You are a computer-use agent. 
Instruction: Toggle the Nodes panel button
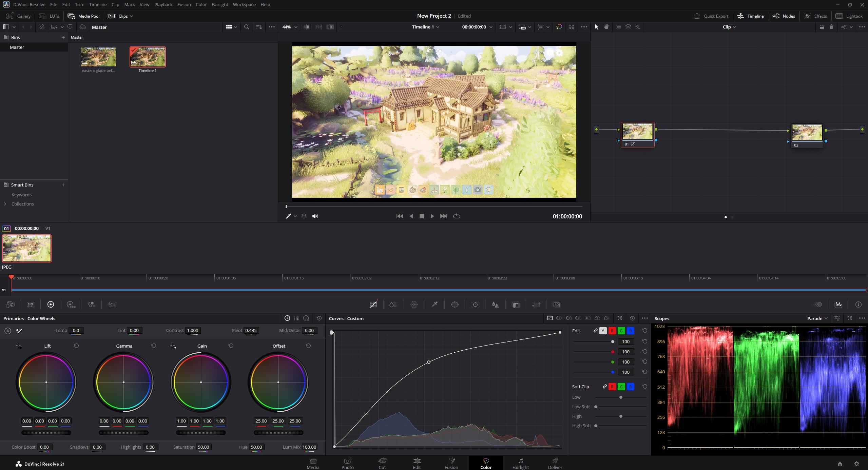[784, 16]
